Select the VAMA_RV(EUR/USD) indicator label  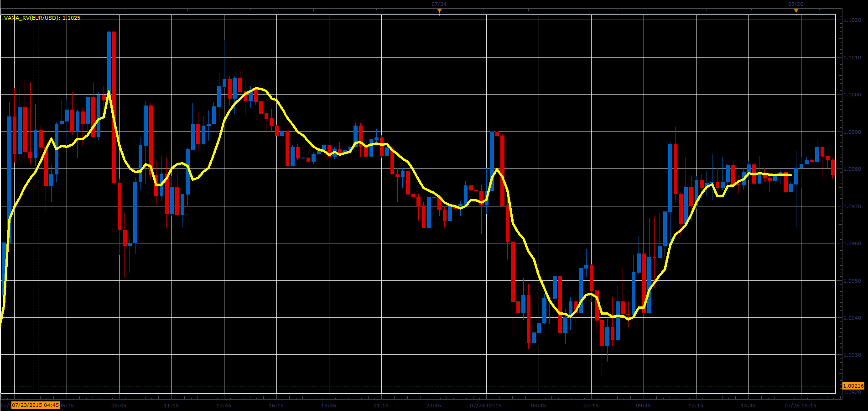point(42,18)
